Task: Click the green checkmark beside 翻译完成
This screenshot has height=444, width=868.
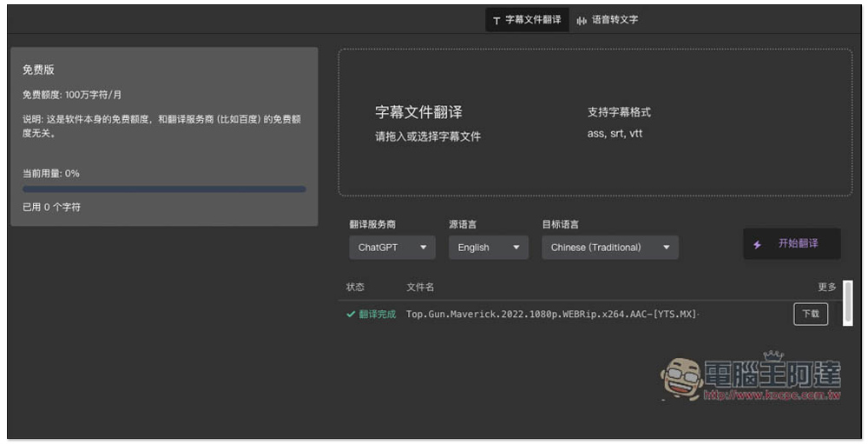Action: click(351, 315)
